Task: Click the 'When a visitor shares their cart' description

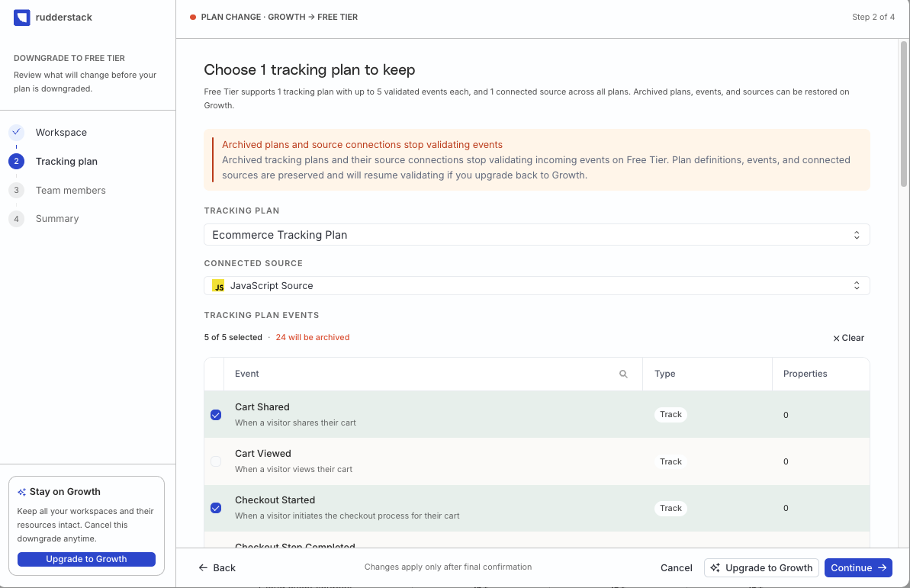Action: pos(295,423)
